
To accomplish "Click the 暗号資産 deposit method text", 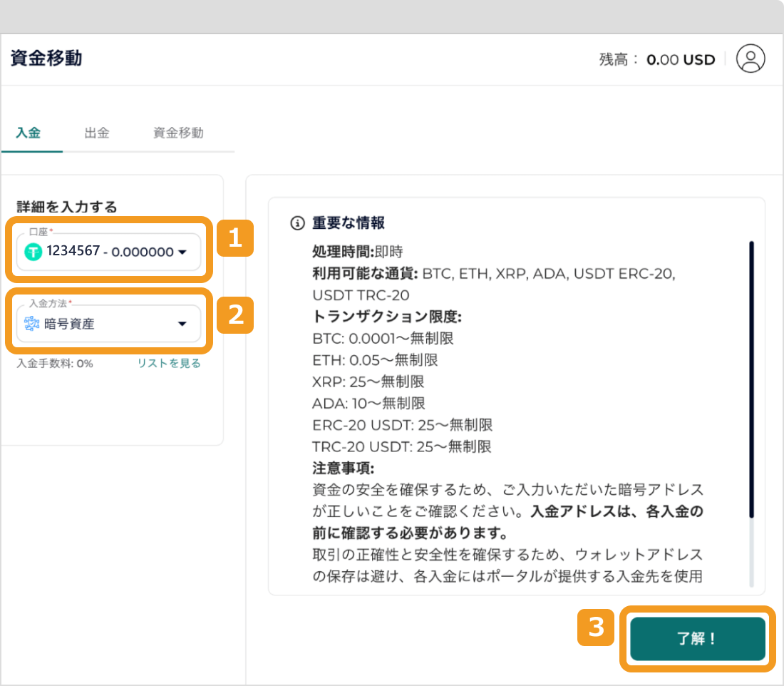I will pyautogui.click(x=69, y=324).
